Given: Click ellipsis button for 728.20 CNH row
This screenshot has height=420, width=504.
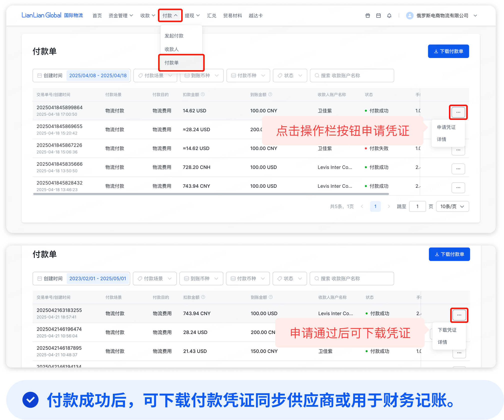Looking at the screenshot, I should [x=458, y=169].
